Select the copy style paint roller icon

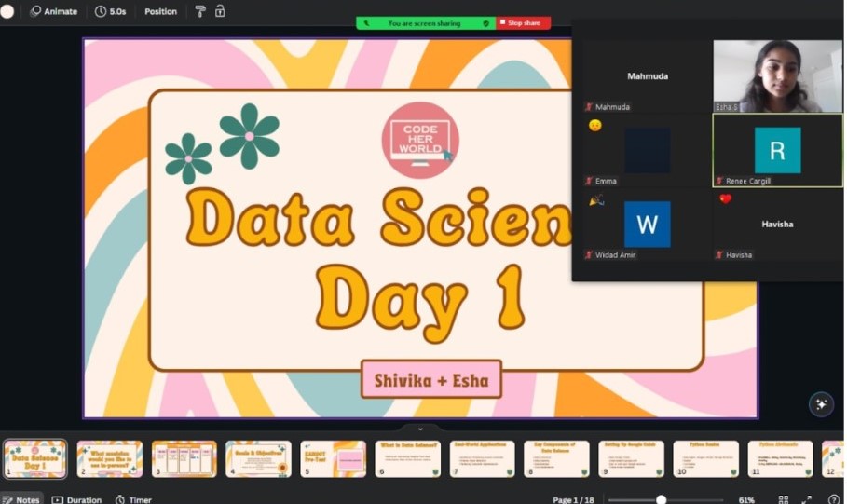pos(199,11)
